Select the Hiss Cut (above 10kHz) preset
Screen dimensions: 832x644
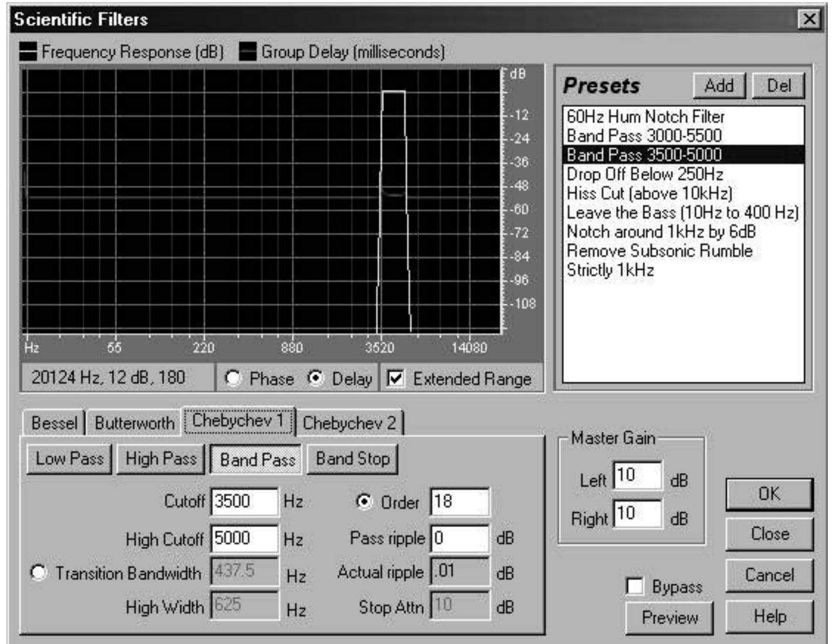[x=683, y=193]
